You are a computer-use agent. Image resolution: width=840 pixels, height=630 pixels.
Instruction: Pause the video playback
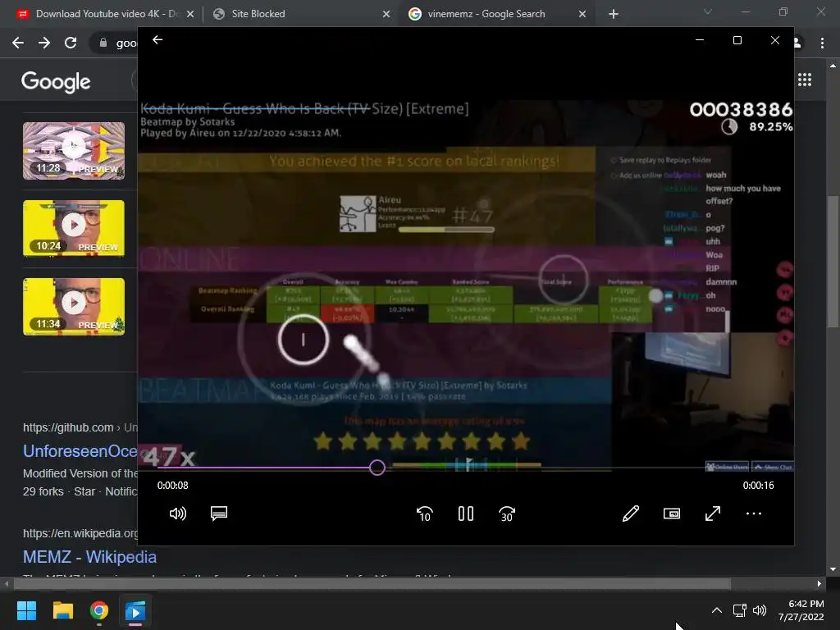(x=466, y=514)
